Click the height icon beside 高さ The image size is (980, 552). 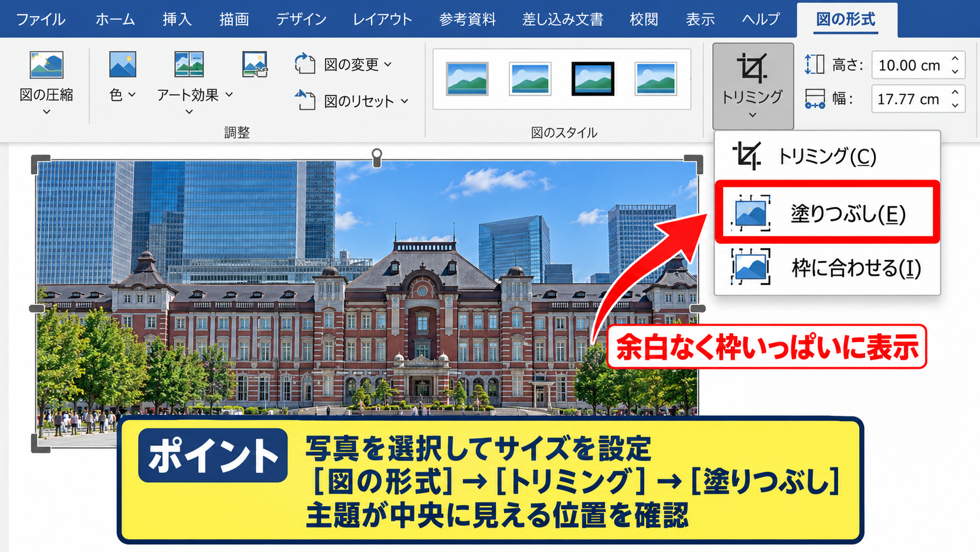click(814, 65)
